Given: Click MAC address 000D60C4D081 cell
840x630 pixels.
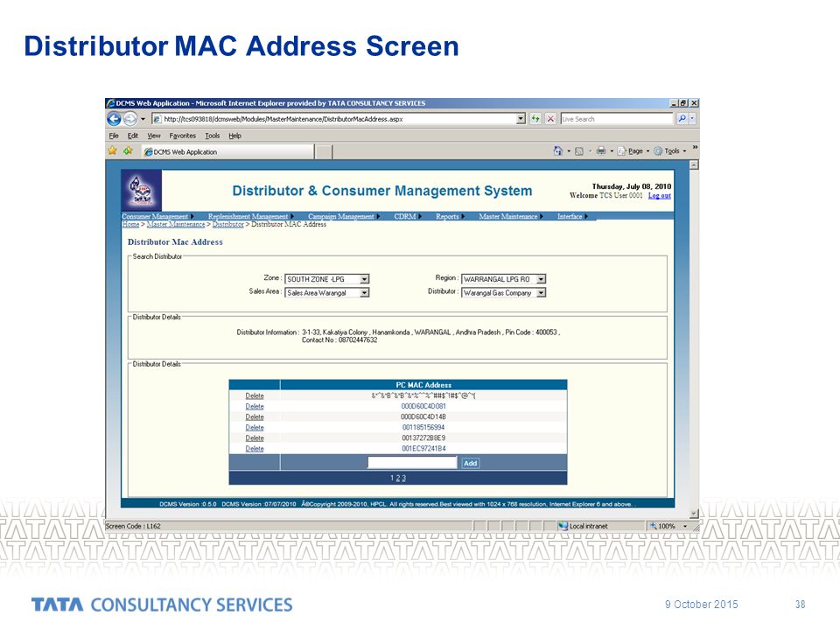Looking at the screenshot, I should [423, 406].
